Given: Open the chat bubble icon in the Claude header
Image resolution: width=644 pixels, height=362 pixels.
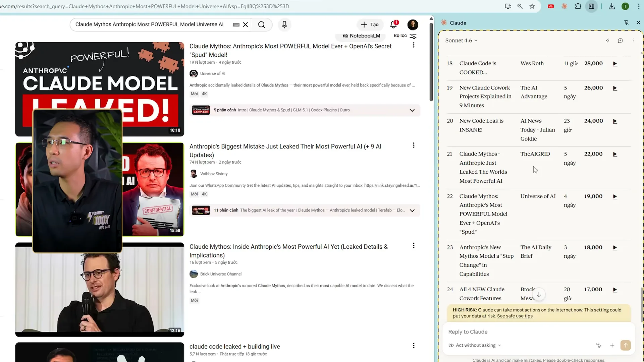Looking at the screenshot, I should 620,41.
